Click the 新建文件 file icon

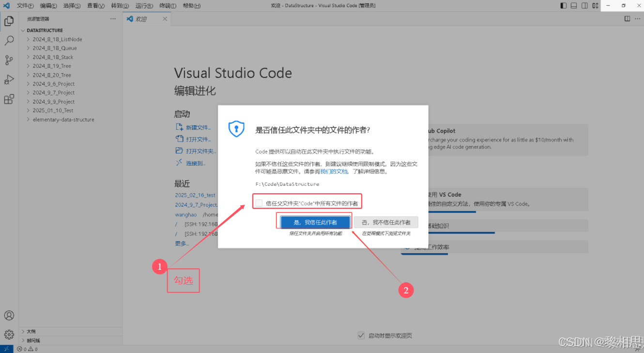tap(179, 127)
